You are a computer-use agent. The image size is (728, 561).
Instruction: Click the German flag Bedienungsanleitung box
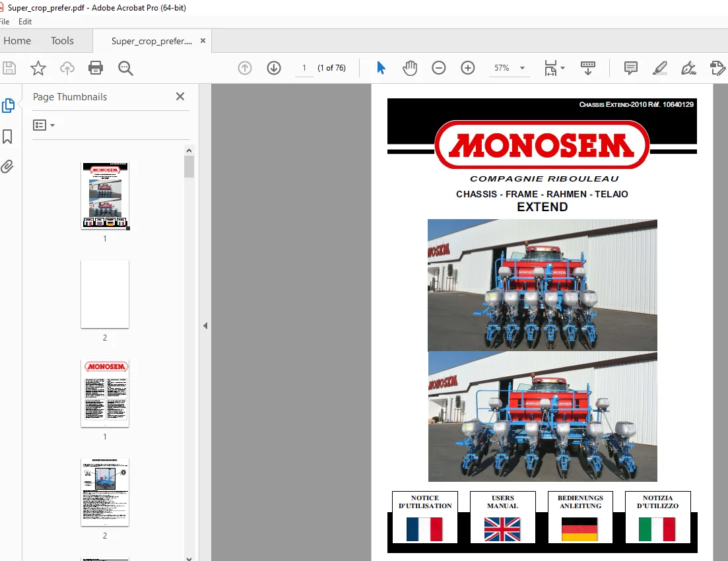(580, 517)
